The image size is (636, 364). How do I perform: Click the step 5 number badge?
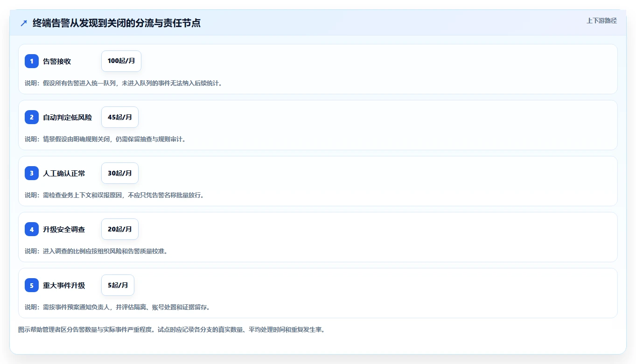pyautogui.click(x=32, y=285)
